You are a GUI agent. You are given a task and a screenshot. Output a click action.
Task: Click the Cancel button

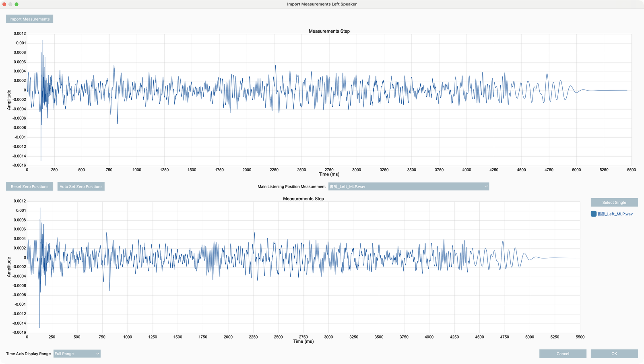[563, 354]
